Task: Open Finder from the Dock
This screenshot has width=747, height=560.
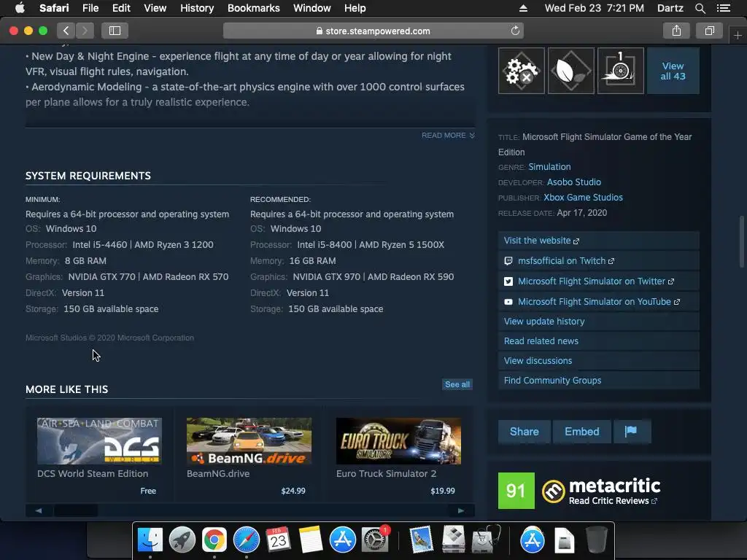Action: [x=150, y=540]
